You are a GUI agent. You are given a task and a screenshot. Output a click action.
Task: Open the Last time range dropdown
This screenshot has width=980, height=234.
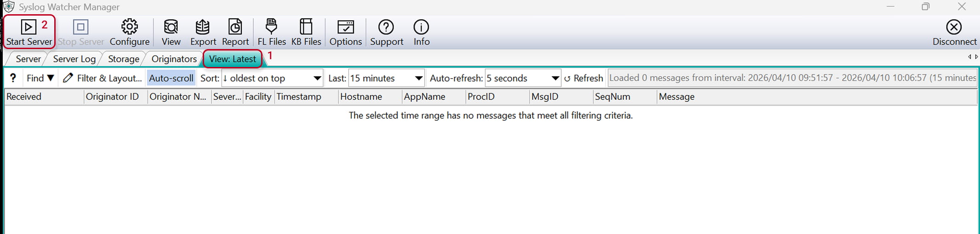coord(387,78)
